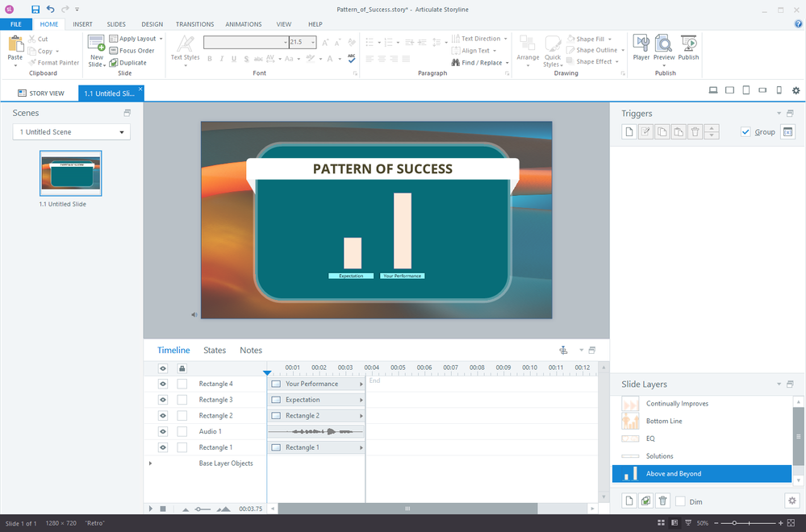Open the 1 Untitled Scene dropdown

click(72, 132)
